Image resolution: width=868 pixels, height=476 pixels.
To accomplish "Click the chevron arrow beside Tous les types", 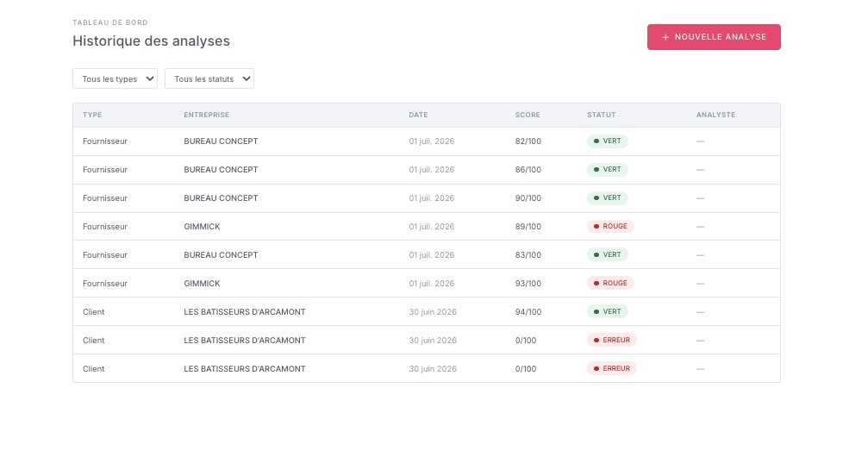I will click(149, 78).
